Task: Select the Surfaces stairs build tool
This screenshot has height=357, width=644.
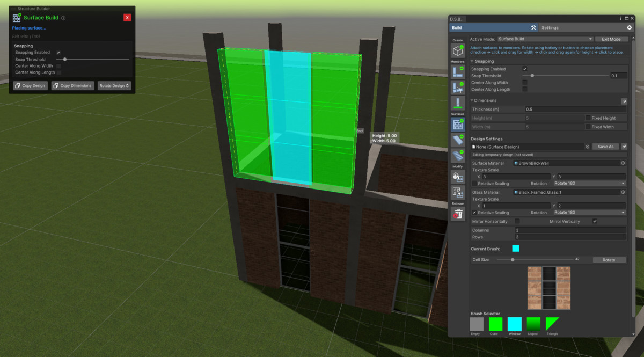Action: (x=458, y=155)
